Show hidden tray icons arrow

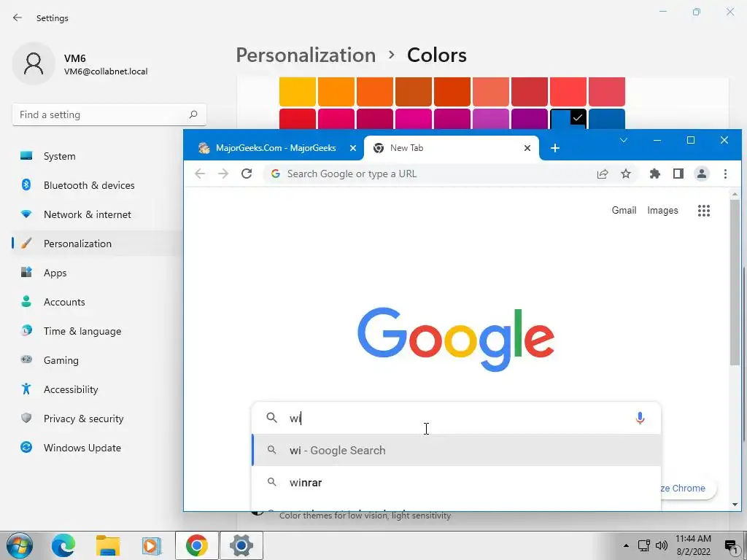coord(626,545)
